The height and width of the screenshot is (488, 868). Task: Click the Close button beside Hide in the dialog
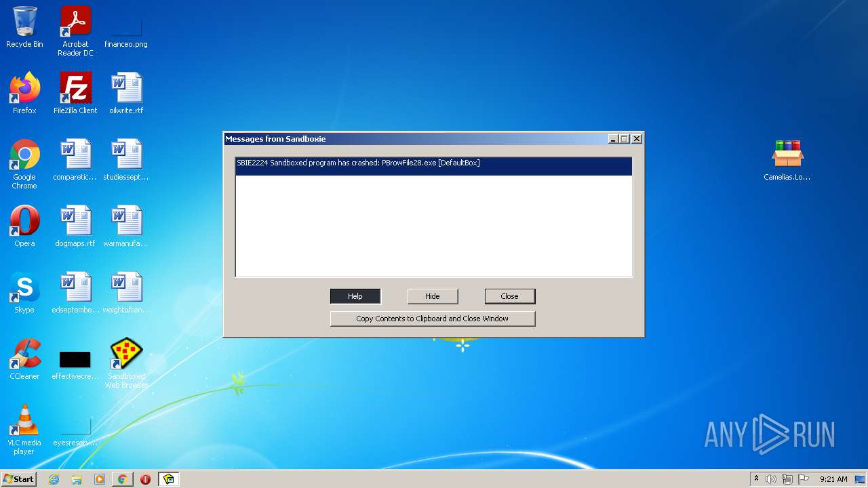click(510, 296)
